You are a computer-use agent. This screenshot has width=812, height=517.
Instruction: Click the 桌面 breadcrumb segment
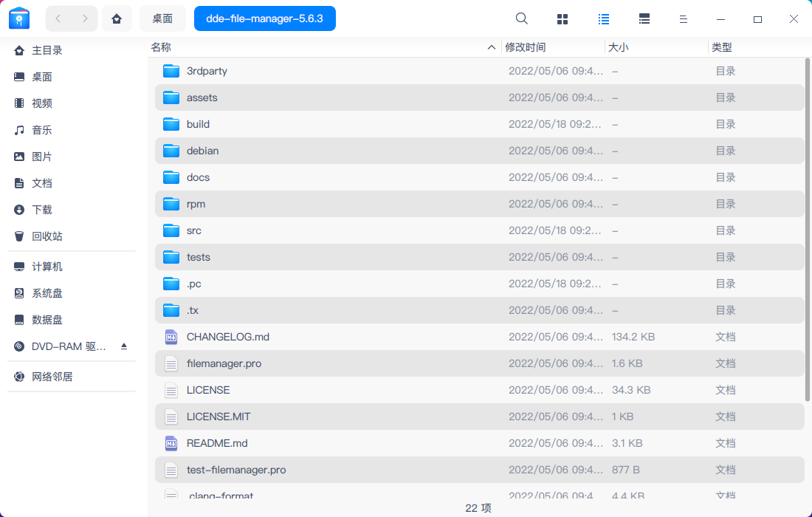[x=162, y=19]
